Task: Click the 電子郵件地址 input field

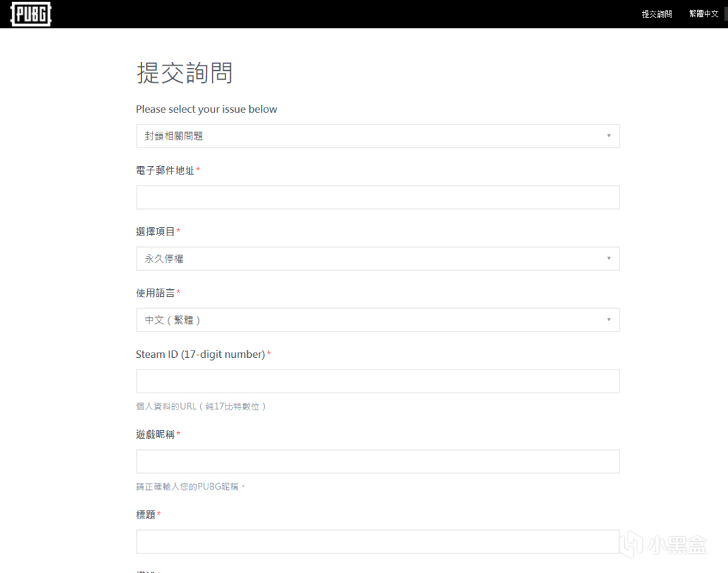Action: (x=377, y=197)
